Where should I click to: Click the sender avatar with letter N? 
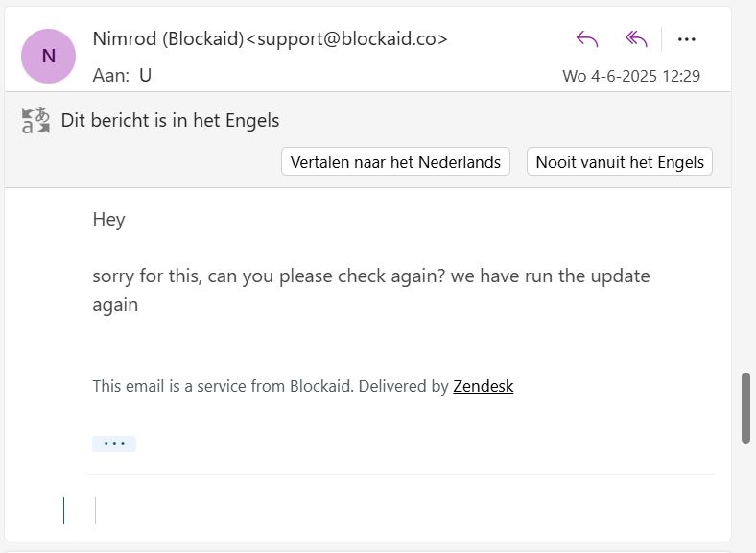(48, 56)
